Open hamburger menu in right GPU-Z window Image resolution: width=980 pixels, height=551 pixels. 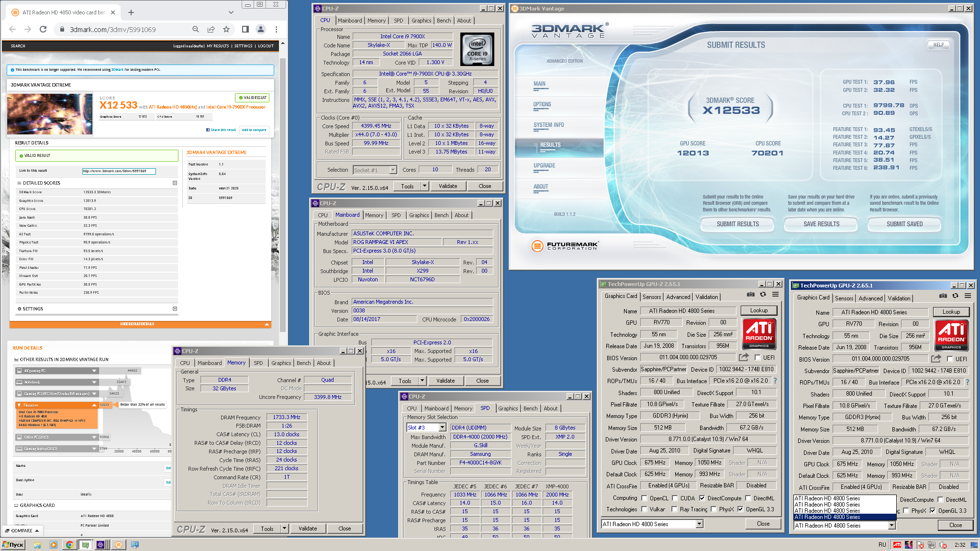click(x=968, y=296)
